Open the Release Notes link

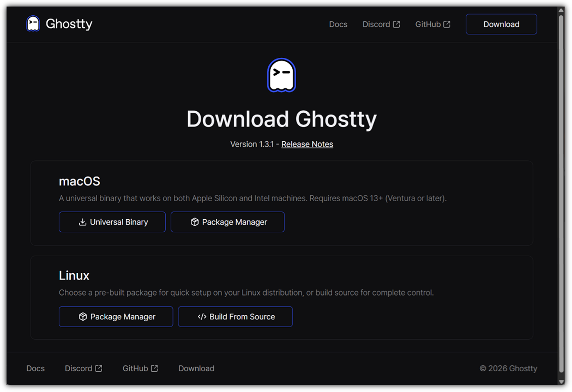coord(307,144)
